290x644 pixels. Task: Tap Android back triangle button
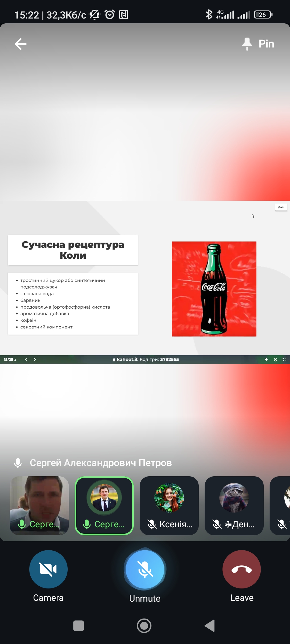click(x=210, y=626)
